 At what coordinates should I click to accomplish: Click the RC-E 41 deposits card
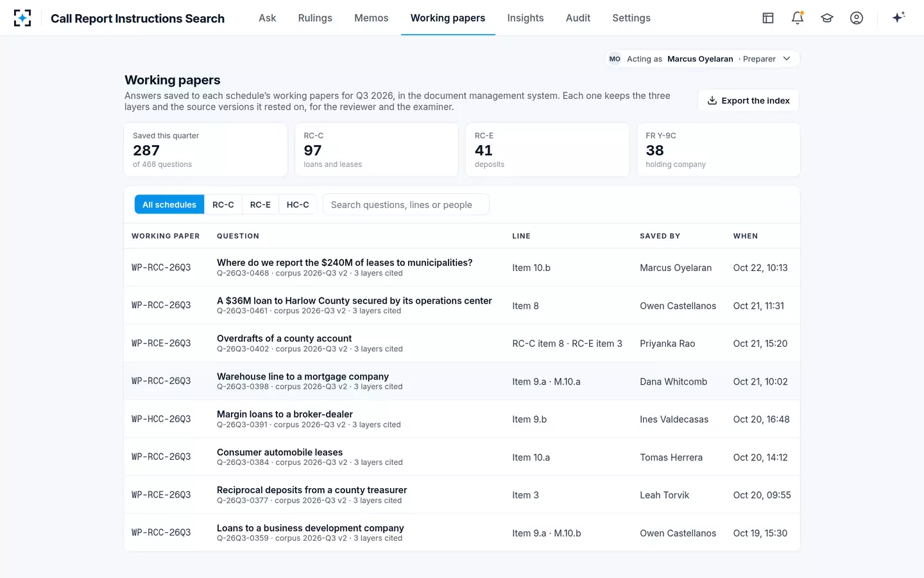(547, 150)
